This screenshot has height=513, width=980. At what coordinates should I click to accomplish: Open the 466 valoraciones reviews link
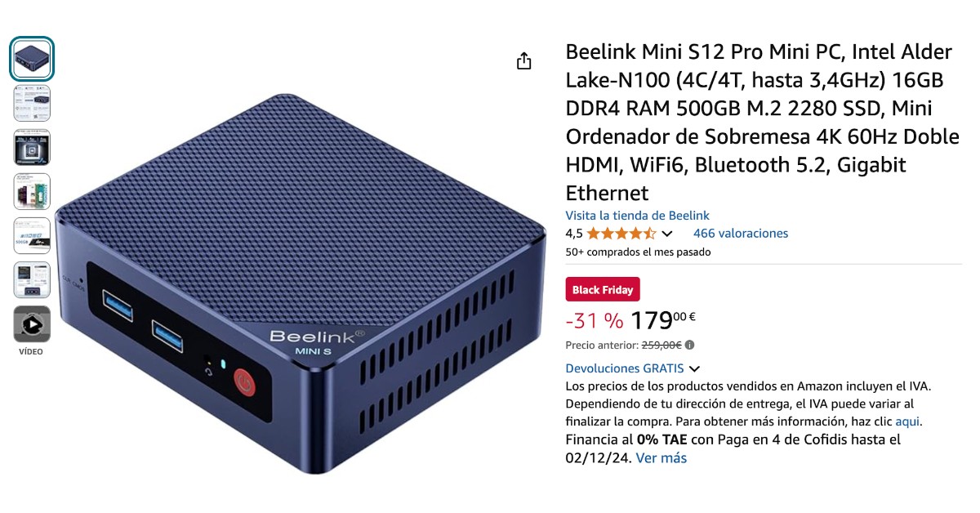741,233
